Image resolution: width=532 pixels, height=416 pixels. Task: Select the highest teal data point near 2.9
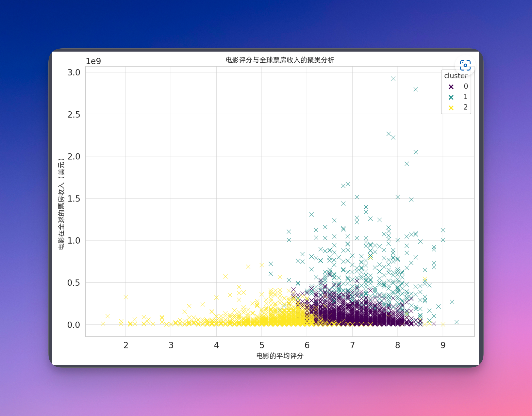(393, 79)
